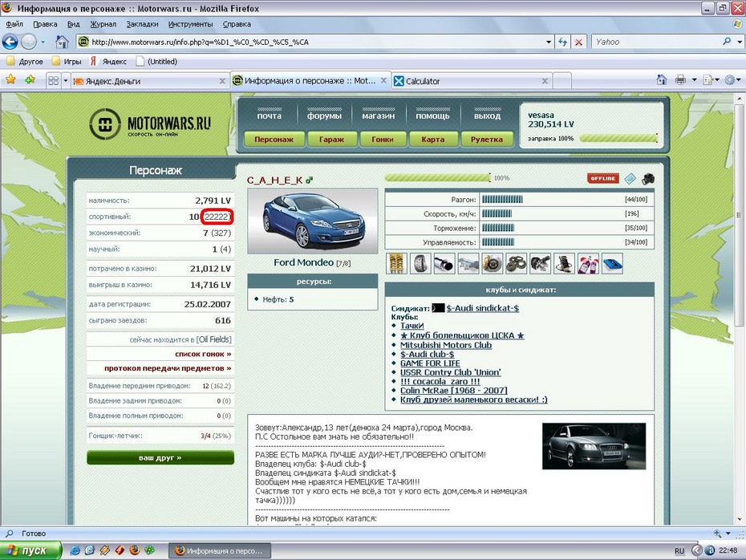Click the add-to-favorites star plus icon
Screen dimensions: 746x560
(30, 79)
